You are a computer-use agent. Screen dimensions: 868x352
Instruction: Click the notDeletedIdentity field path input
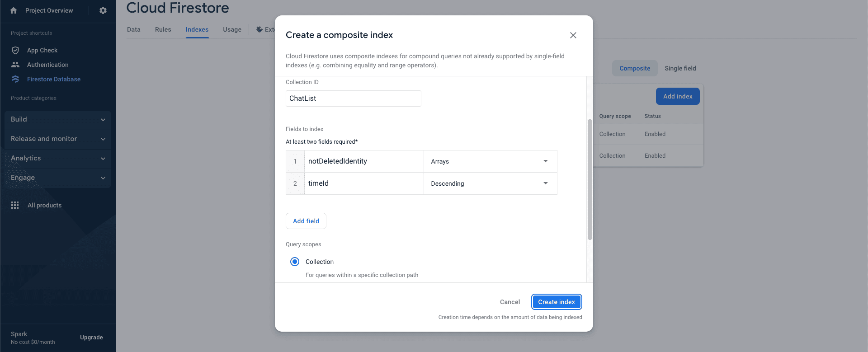click(x=364, y=161)
